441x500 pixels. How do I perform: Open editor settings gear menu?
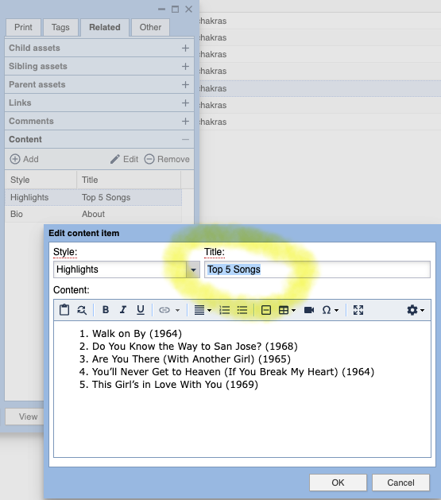(415, 310)
